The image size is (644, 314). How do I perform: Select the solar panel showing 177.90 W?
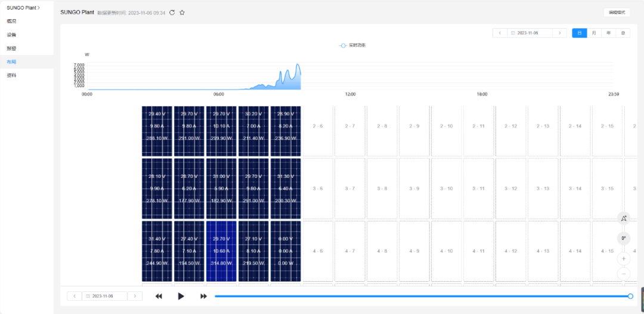tap(189, 188)
